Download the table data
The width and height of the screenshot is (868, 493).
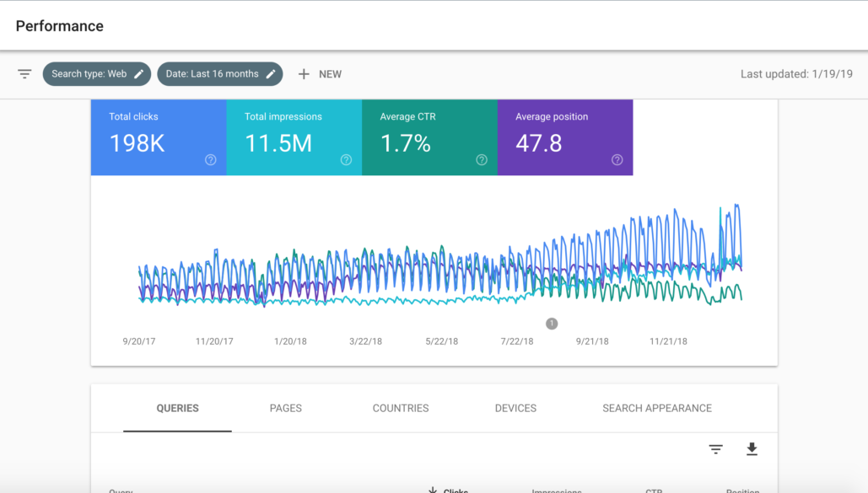point(752,448)
